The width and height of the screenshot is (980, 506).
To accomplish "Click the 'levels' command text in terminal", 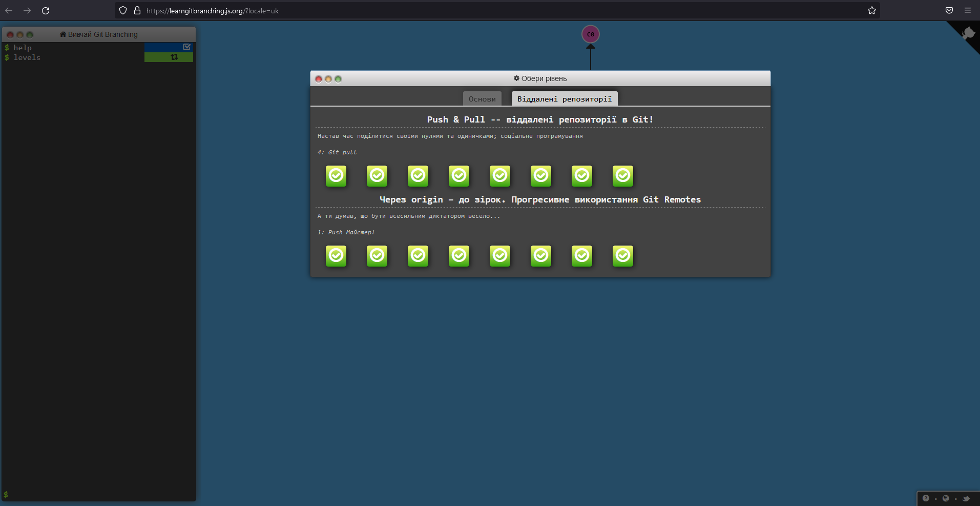I will pos(27,57).
